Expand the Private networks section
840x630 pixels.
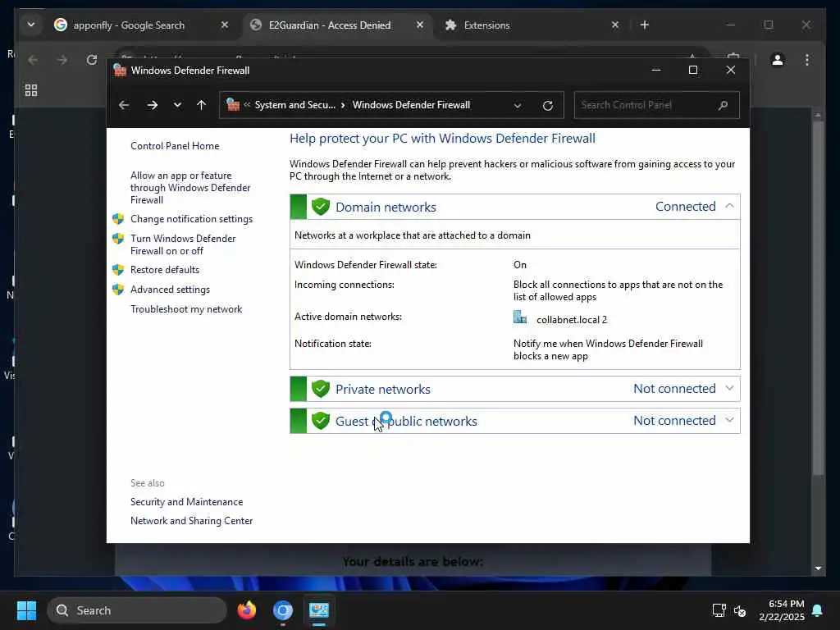click(x=729, y=388)
